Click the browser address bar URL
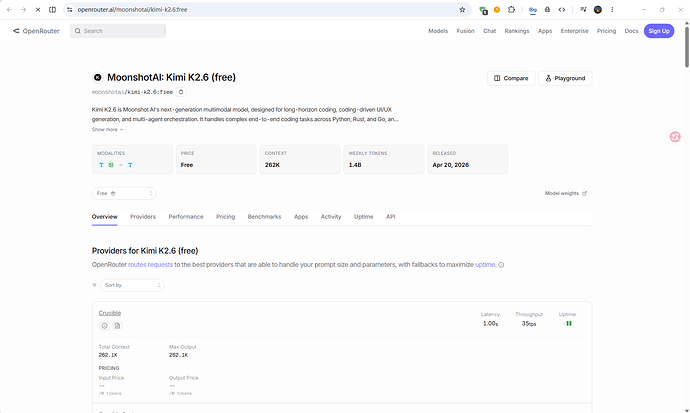The height and width of the screenshot is (413, 690). pyautogui.click(x=132, y=10)
